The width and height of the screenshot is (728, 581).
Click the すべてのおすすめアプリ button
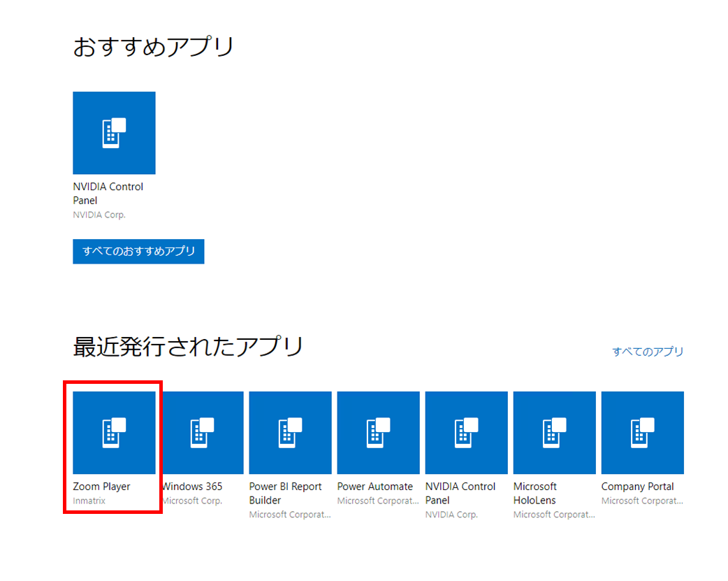pyautogui.click(x=138, y=252)
